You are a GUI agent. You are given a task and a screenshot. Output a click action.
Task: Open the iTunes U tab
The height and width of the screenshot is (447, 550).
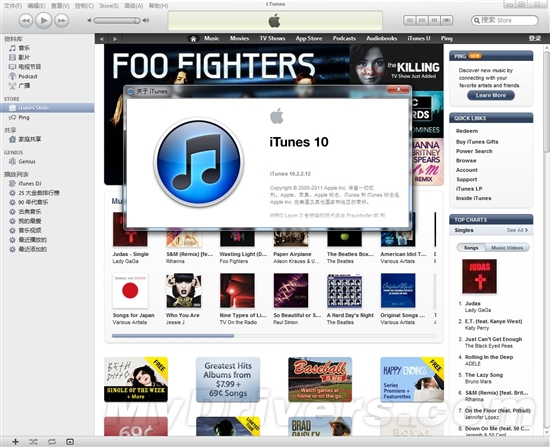[x=419, y=38]
